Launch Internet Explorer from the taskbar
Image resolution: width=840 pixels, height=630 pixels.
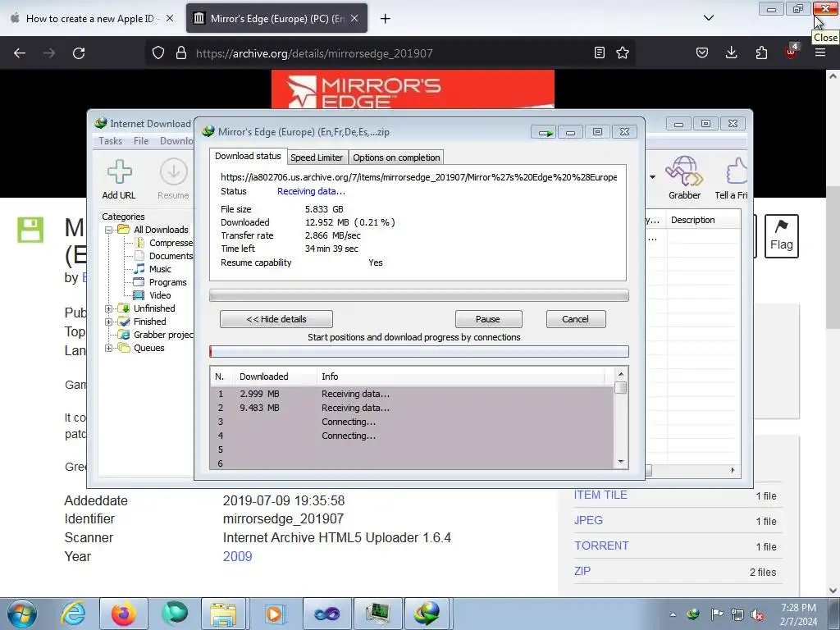(x=72, y=614)
